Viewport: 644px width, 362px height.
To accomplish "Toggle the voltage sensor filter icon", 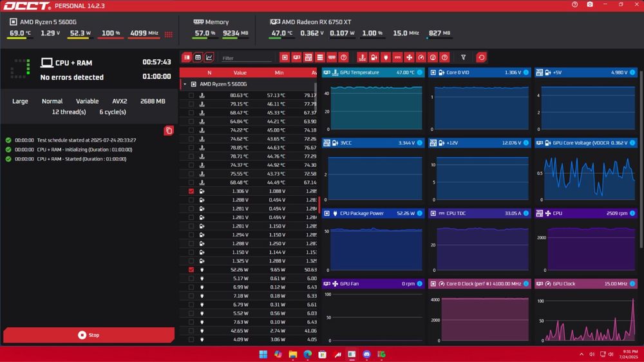I will pyautogui.click(x=374, y=57).
